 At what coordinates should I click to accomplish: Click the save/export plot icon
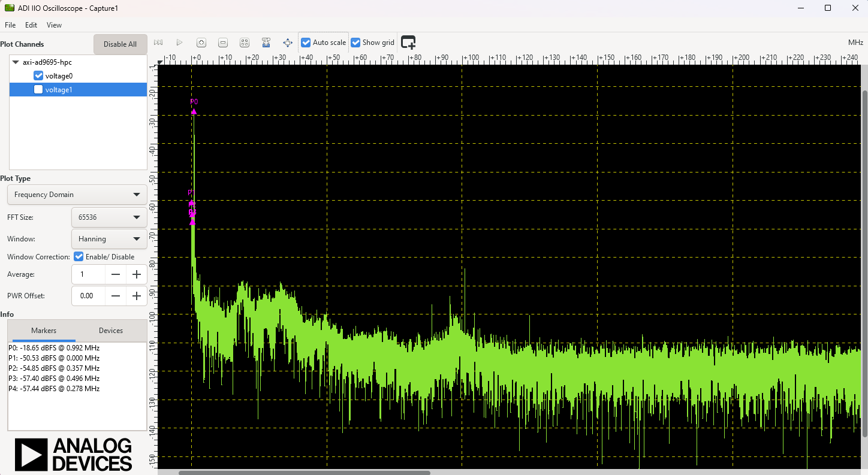[x=266, y=43]
